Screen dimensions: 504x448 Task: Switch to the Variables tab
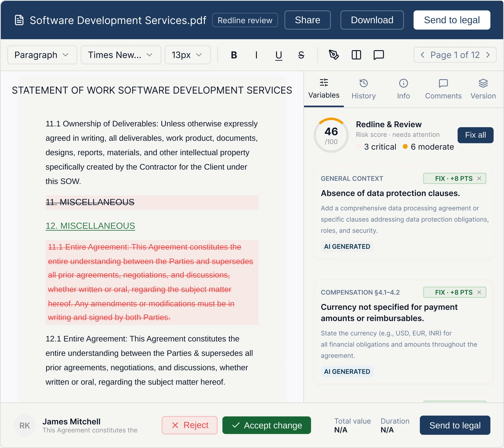[324, 89]
